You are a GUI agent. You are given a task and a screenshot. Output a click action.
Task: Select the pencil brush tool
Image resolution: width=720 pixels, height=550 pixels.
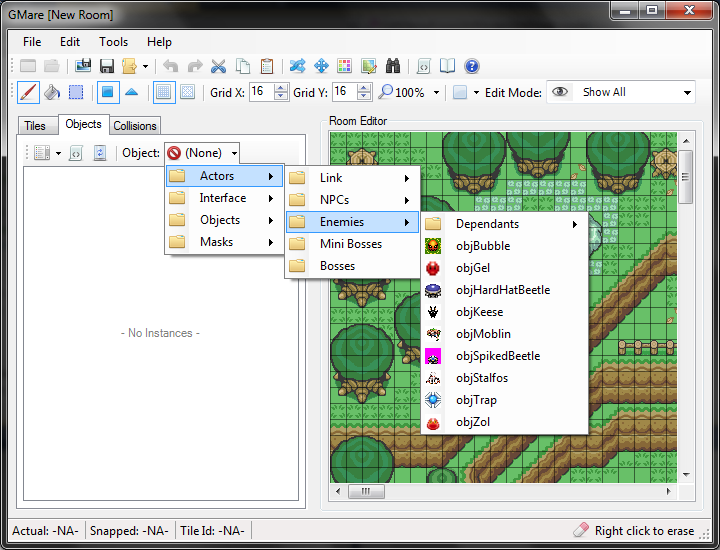(x=28, y=92)
